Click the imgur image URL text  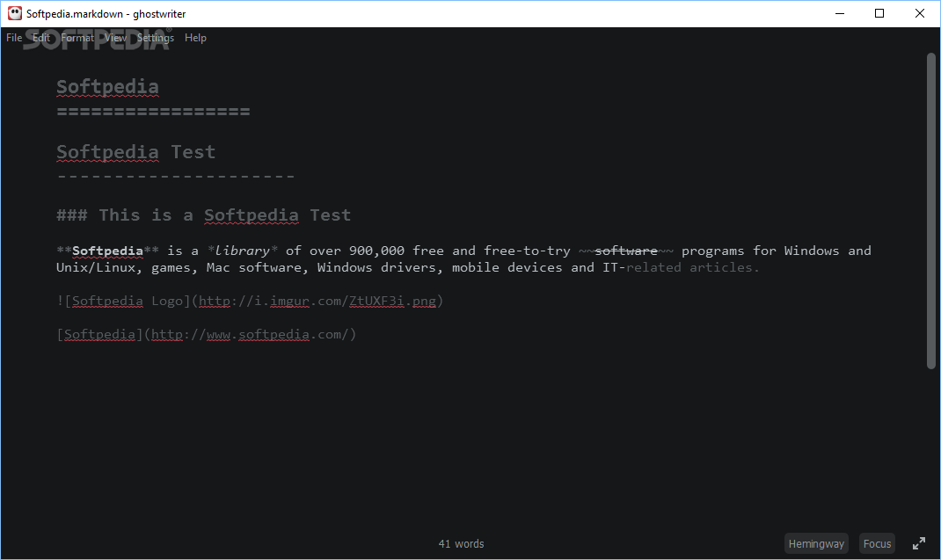pos(317,302)
